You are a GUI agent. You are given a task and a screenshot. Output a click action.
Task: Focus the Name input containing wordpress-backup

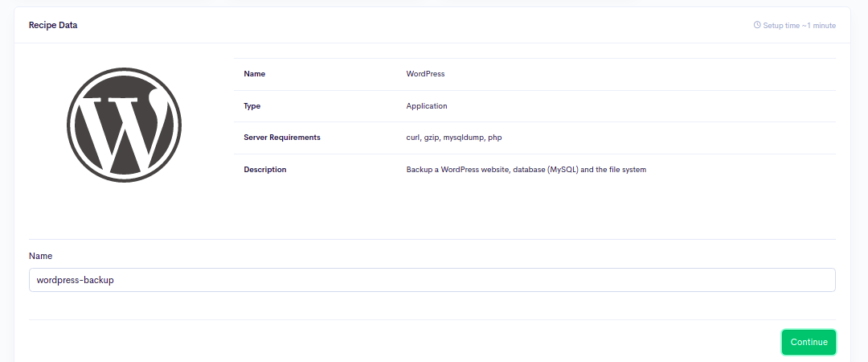click(x=432, y=280)
